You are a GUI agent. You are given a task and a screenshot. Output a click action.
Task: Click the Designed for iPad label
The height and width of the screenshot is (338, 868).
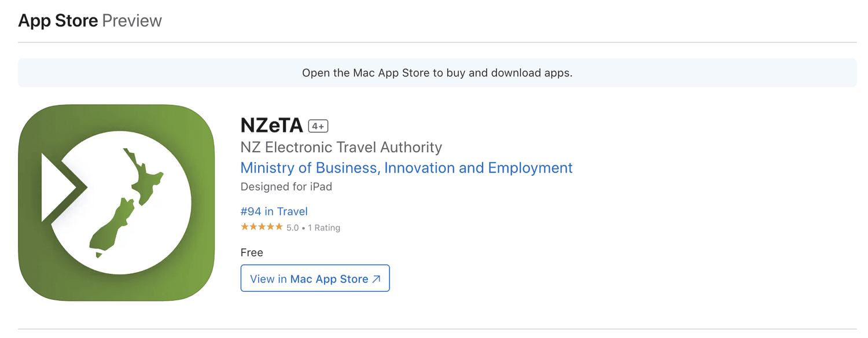tap(286, 187)
